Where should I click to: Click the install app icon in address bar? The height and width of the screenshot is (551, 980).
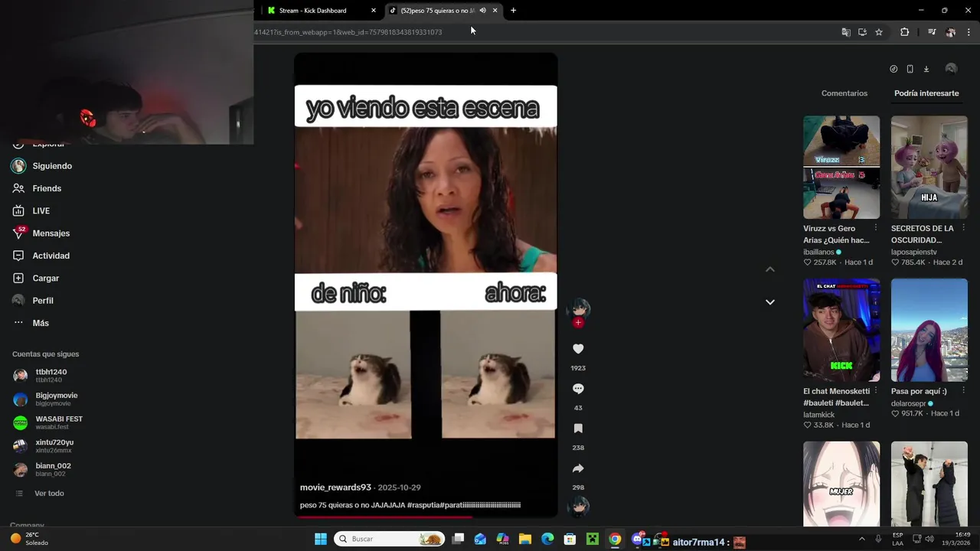(862, 32)
